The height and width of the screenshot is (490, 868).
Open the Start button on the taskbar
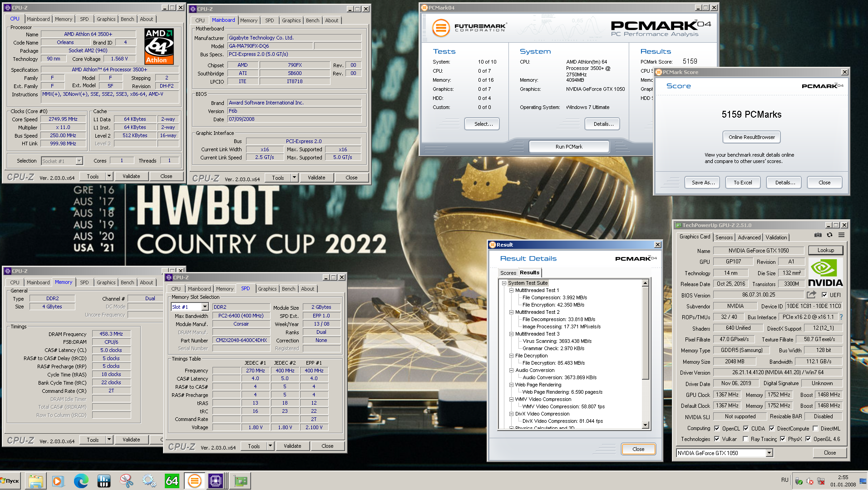pyautogui.click(x=10, y=481)
